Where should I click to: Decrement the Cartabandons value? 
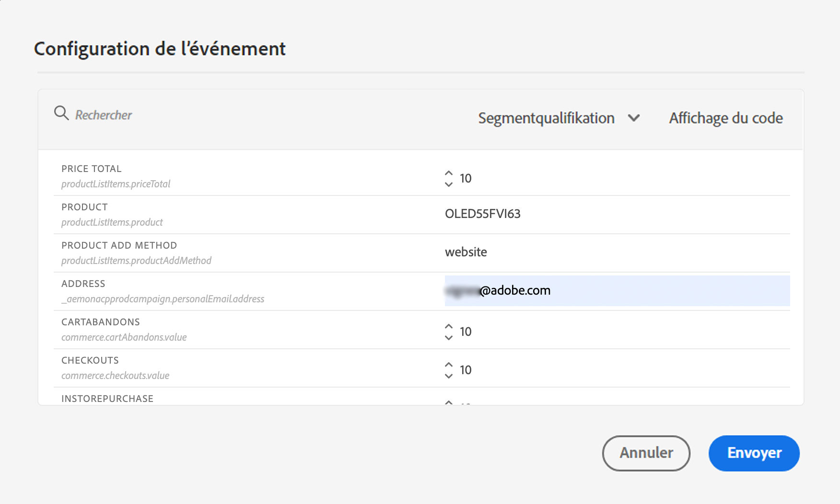(x=449, y=338)
